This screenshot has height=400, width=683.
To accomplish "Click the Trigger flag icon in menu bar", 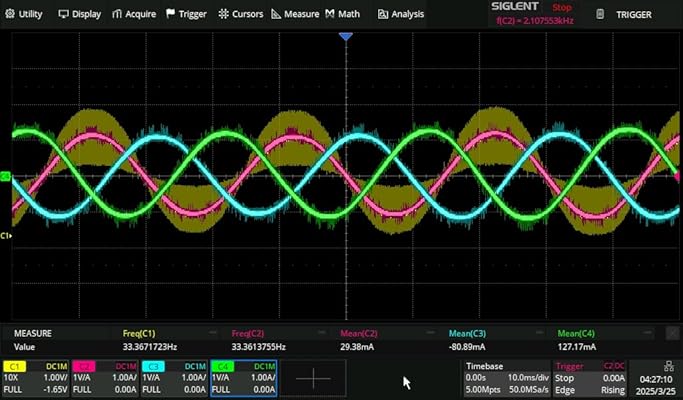I will 170,14.
